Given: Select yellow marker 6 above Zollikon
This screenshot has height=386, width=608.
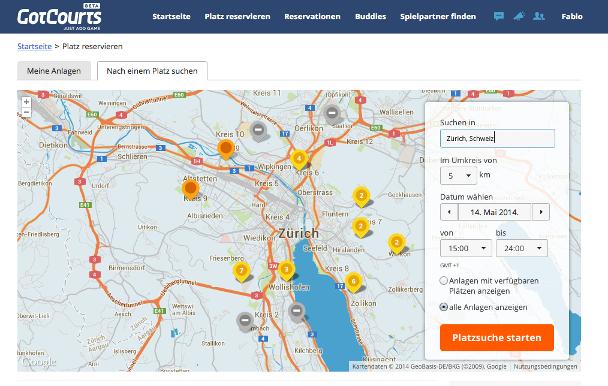Looking at the screenshot, I should point(353,282).
